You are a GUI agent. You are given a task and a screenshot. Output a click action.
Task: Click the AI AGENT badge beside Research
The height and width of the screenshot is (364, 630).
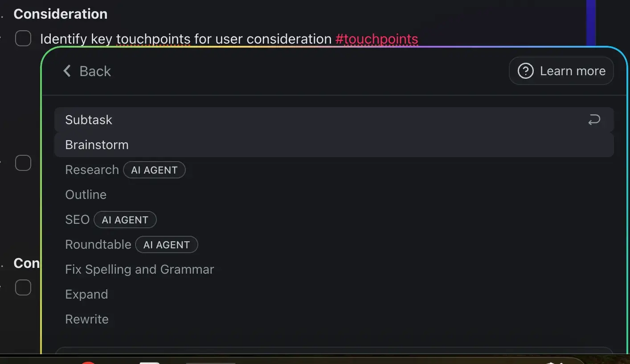coord(154,170)
